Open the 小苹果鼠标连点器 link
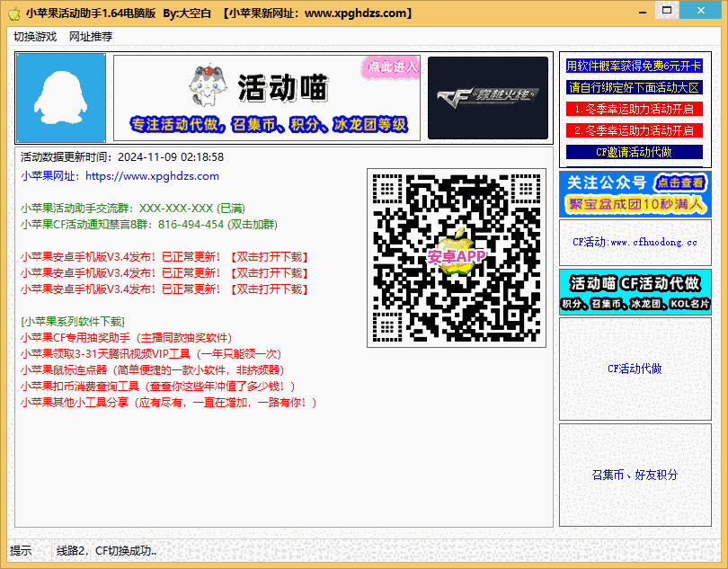 click(x=151, y=370)
